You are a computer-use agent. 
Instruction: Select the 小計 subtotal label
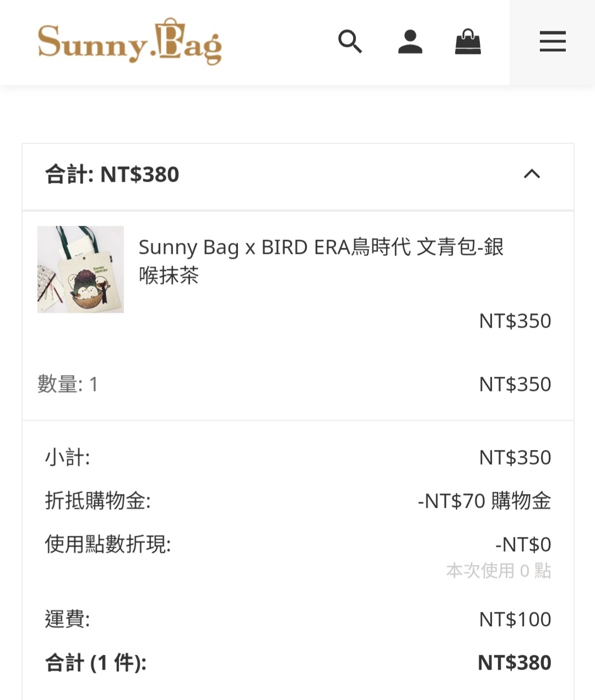67,457
